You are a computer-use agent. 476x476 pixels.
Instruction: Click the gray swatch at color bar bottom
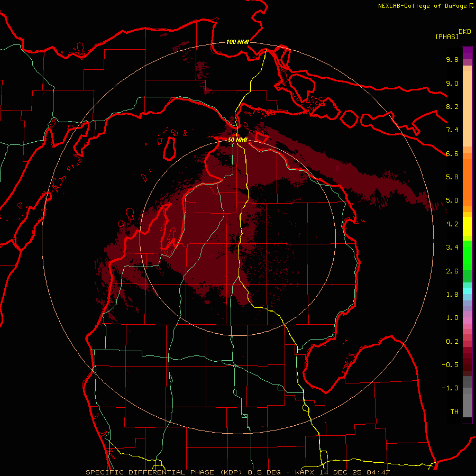[467, 405]
